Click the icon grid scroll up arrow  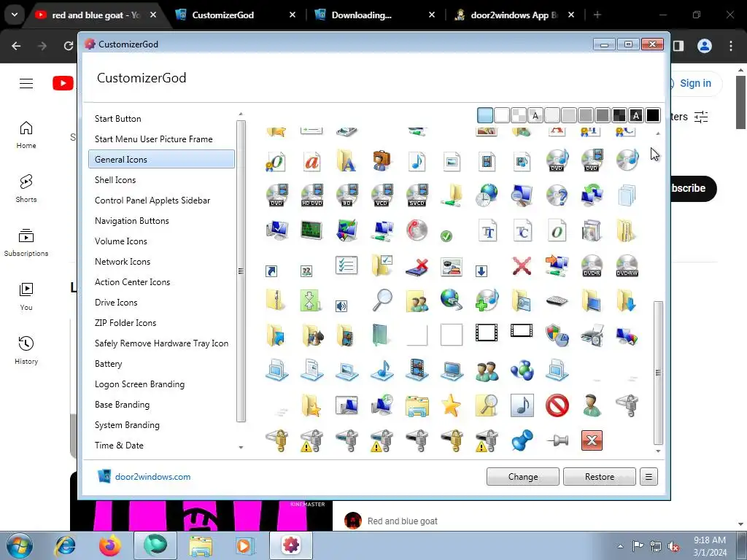pyautogui.click(x=658, y=133)
